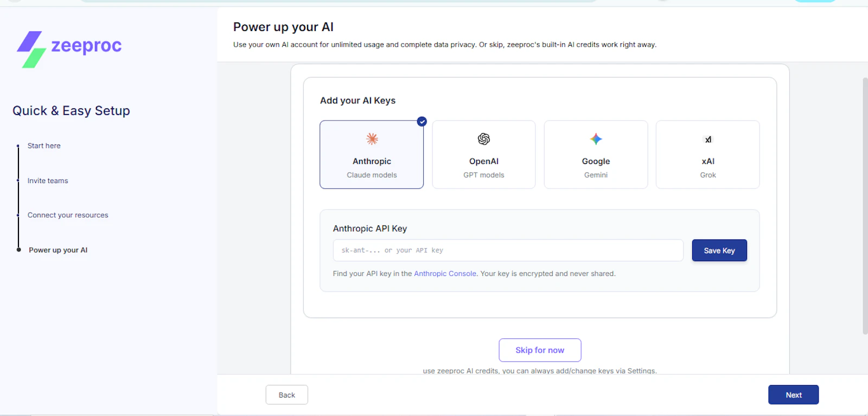Click the 'GPT models' subtitle text
The height and width of the screenshot is (416, 868).
(x=483, y=175)
